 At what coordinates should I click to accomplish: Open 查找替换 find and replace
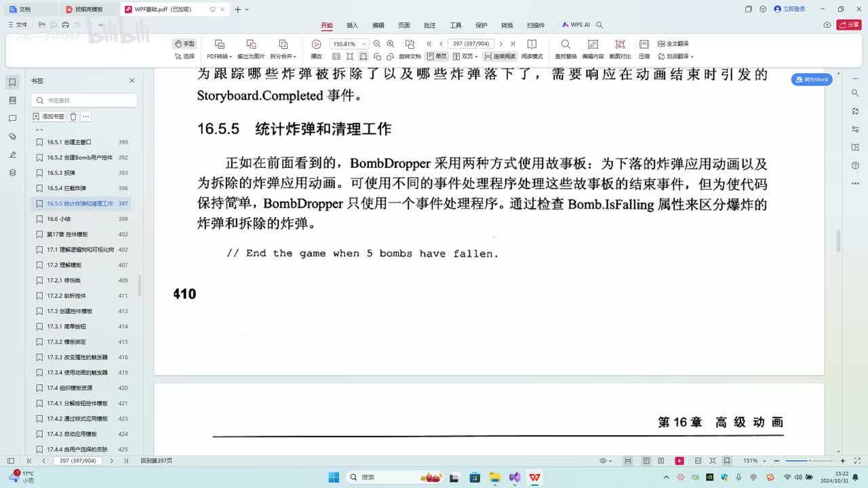[566, 49]
